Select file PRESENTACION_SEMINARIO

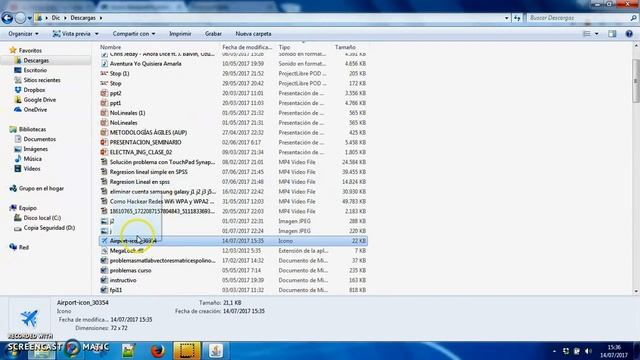(145, 142)
